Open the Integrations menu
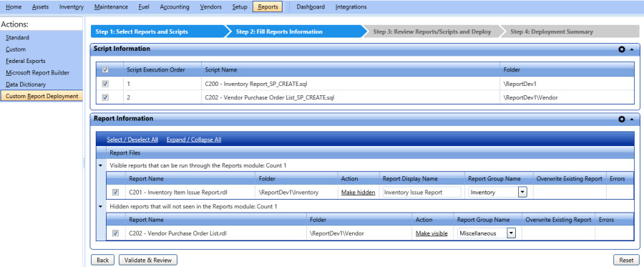644x267 pixels. [351, 7]
